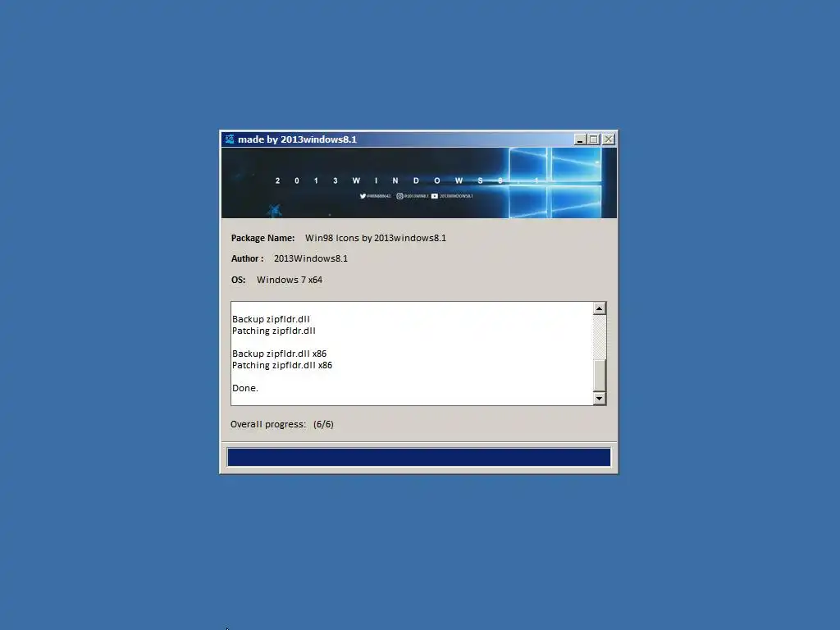Click 'Win98 Icons by 2013windows8.1' package name
This screenshot has height=630, width=840.
click(376, 238)
